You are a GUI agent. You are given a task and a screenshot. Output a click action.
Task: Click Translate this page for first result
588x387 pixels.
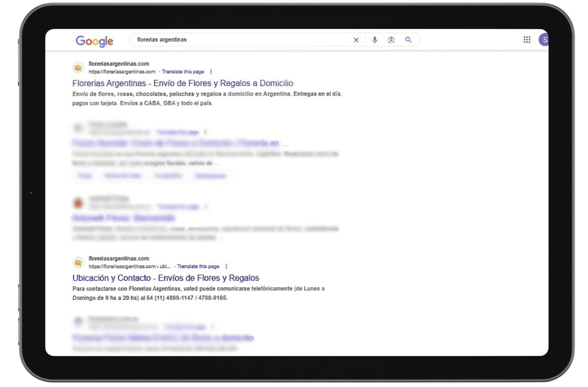[183, 72]
